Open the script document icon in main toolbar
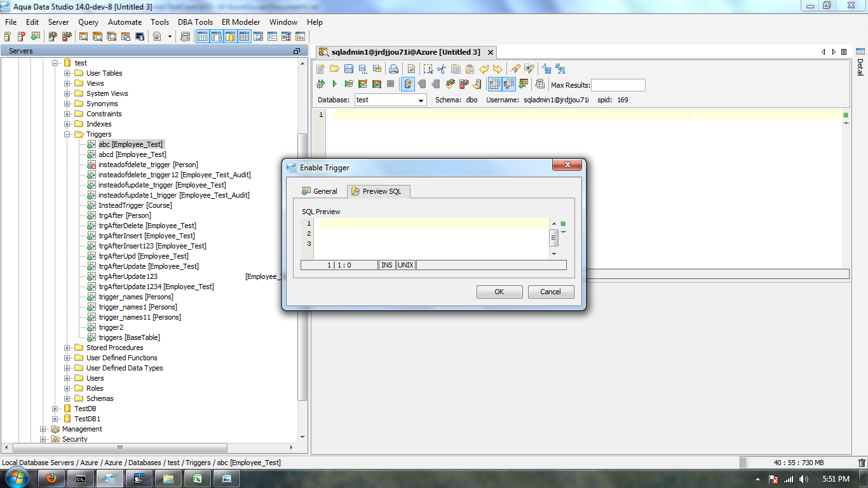 [156, 36]
